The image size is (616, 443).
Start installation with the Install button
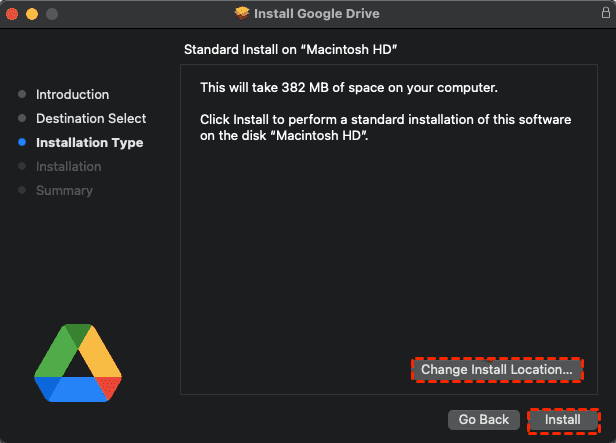coord(562,420)
